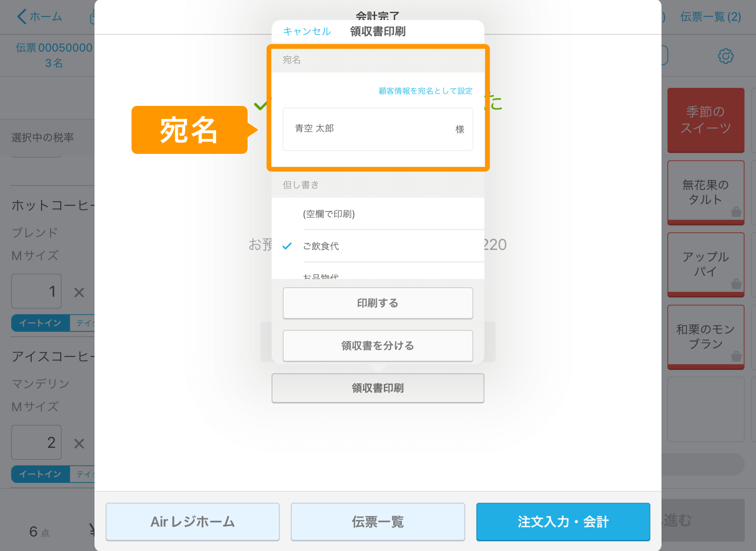
Task: Toggle イートイン for アイスコーヒー
Action: tap(41, 474)
